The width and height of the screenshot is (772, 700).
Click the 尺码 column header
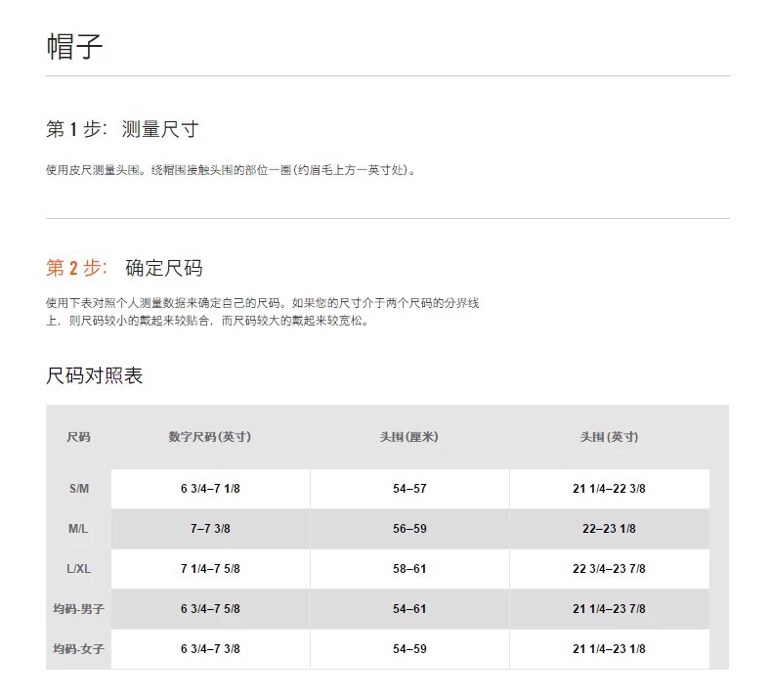click(x=79, y=437)
